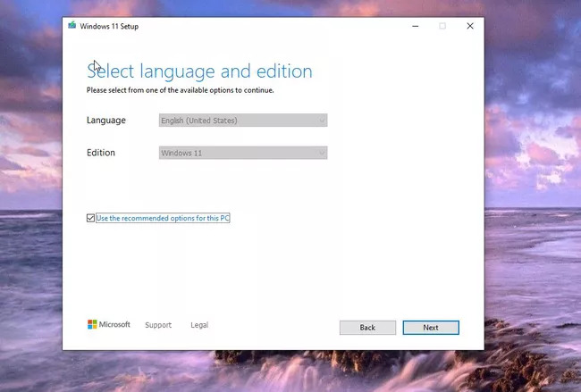Minimize the Windows 11 Setup window
This screenshot has height=392, width=581.
pyautogui.click(x=416, y=26)
